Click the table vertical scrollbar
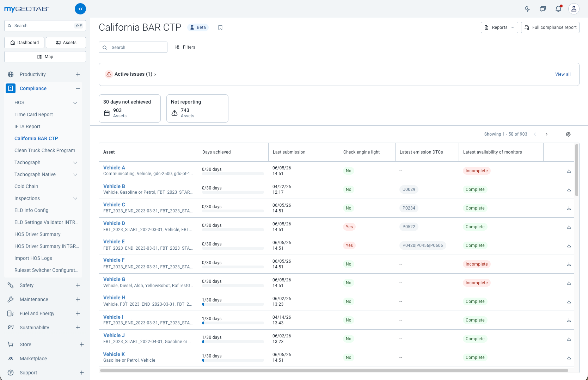This screenshot has height=380, width=588. click(x=577, y=170)
